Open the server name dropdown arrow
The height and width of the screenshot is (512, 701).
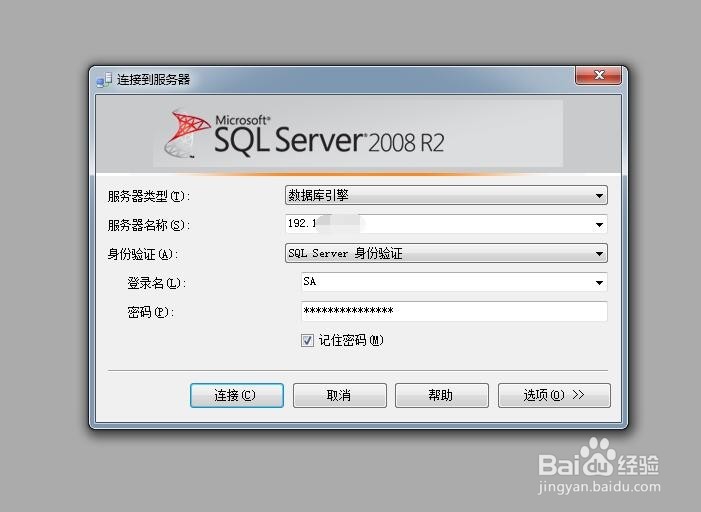point(599,224)
